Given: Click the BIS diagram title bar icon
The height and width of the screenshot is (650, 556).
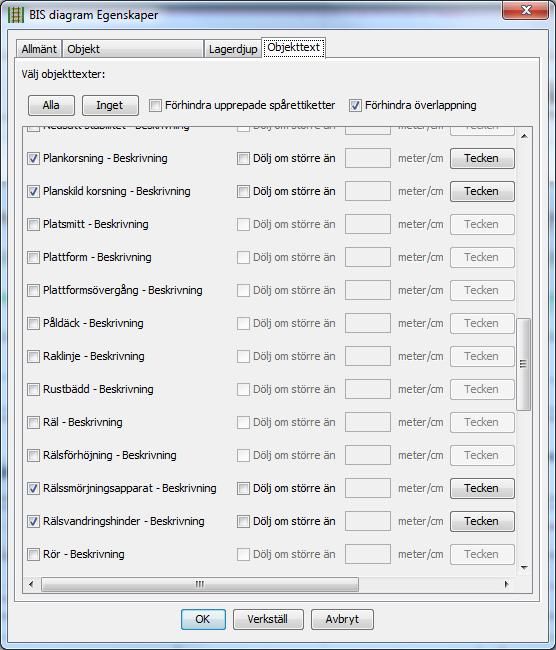Looking at the screenshot, I should (x=16, y=15).
